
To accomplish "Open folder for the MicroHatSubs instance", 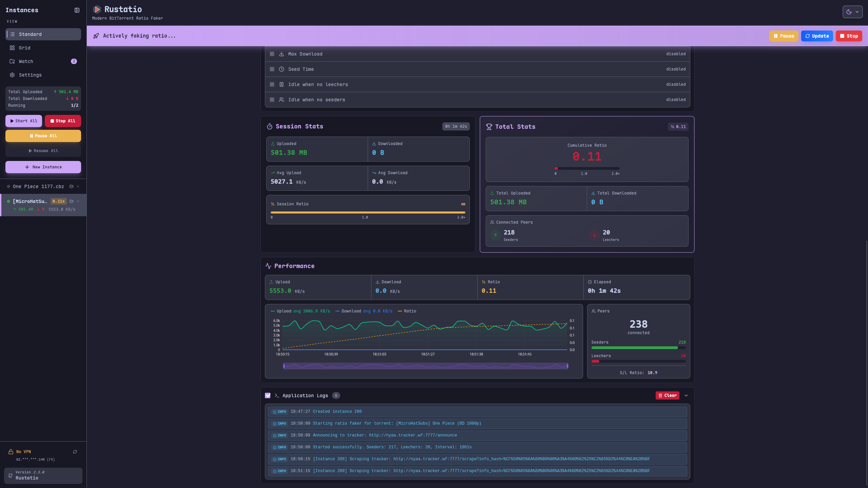I will (71, 201).
